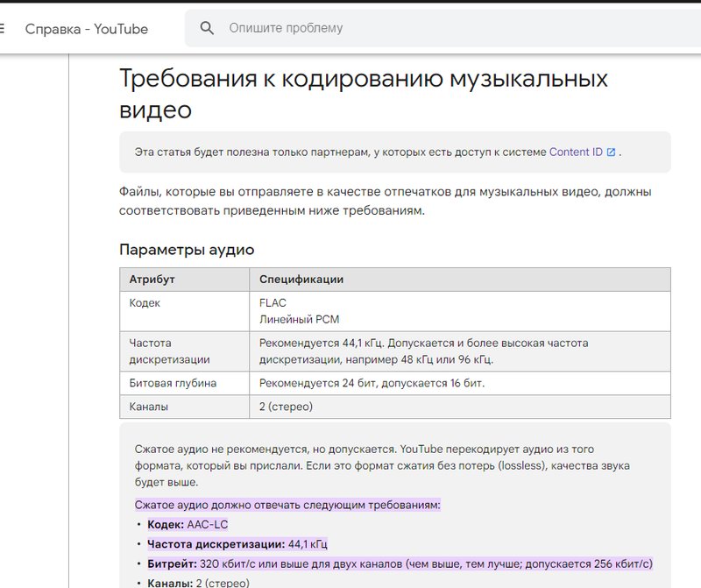Click the paragraph starting 'Файлы, которые вы отправляете'
The image size is (701, 588).
[385, 202]
